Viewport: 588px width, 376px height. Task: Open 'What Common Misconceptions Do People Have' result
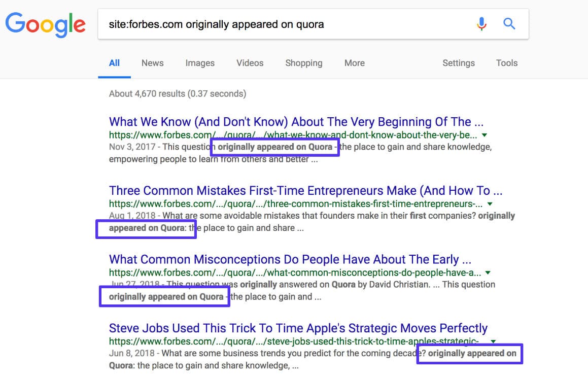(291, 260)
